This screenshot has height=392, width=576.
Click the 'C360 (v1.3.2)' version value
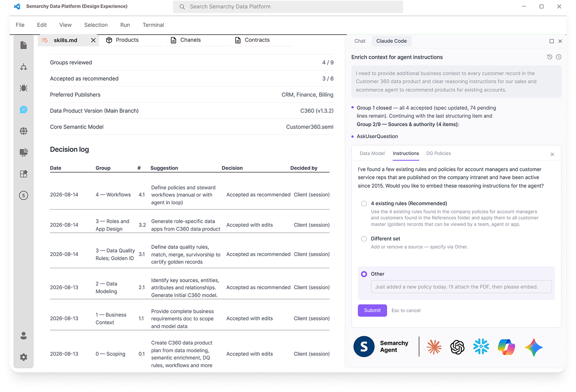(x=317, y=111)
